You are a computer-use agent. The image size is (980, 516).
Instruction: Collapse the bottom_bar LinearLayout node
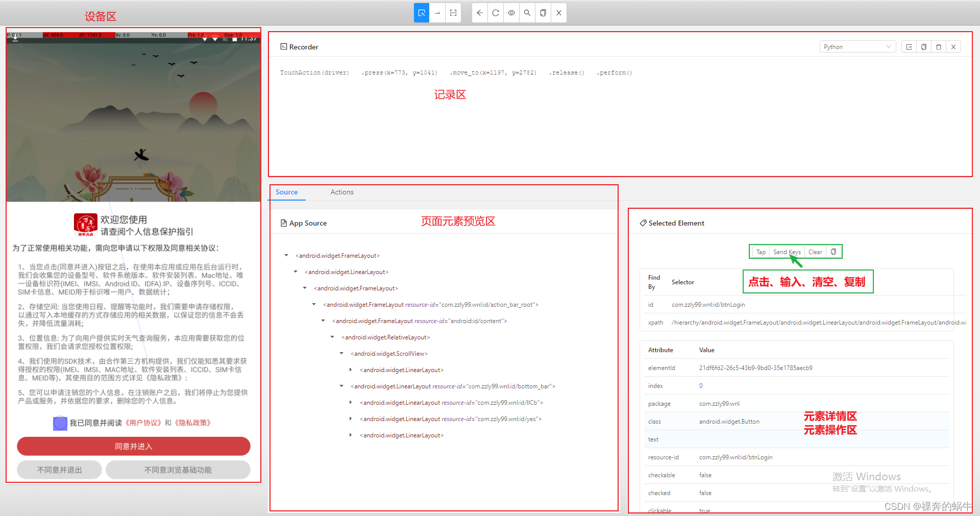(341, 386)
